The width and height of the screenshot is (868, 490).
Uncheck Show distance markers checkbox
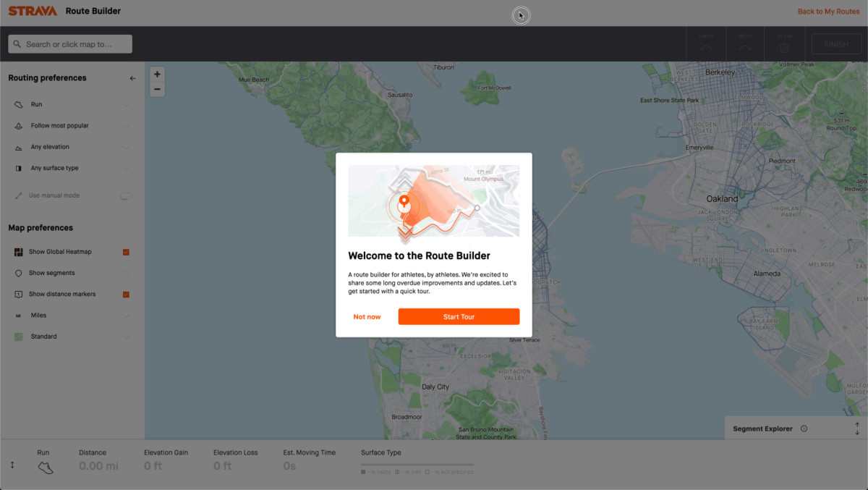click(126, 295)
